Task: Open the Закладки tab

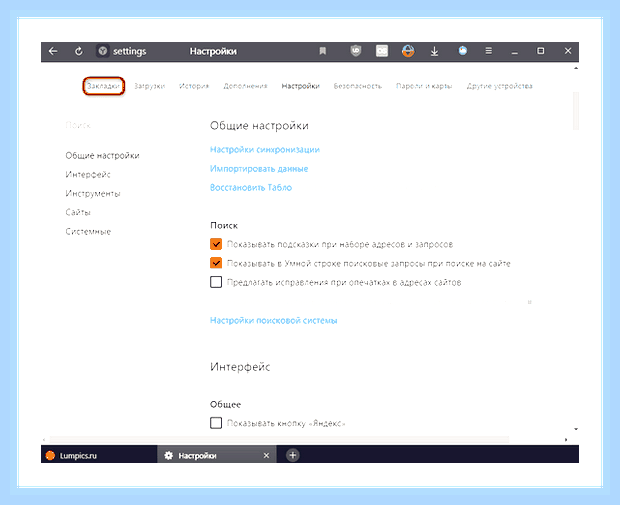Action: click(x=104, y=86)
